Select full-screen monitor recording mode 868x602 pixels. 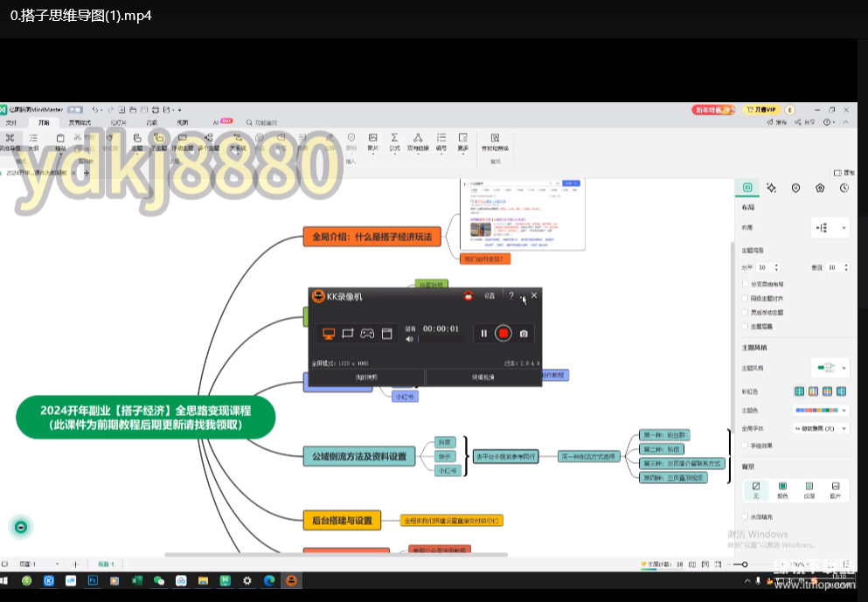[x=330, y=333]
